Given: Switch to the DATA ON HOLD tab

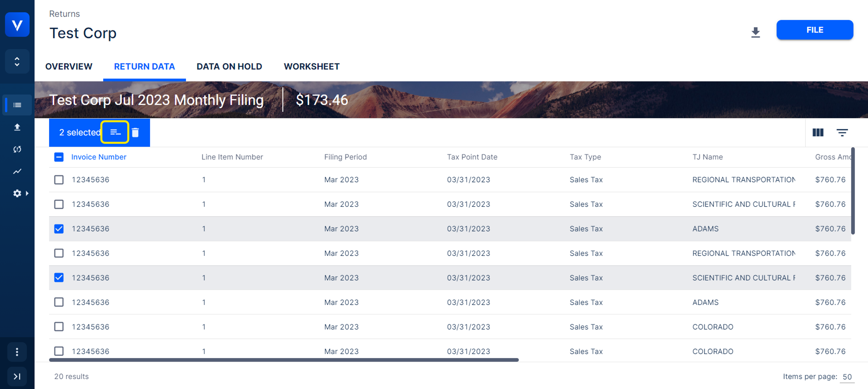Looking at the screenshot, I should [229, 66].
